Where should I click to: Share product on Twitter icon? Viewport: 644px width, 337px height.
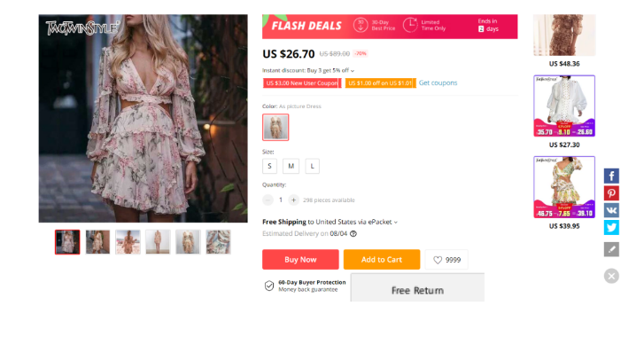pos(611,227)
